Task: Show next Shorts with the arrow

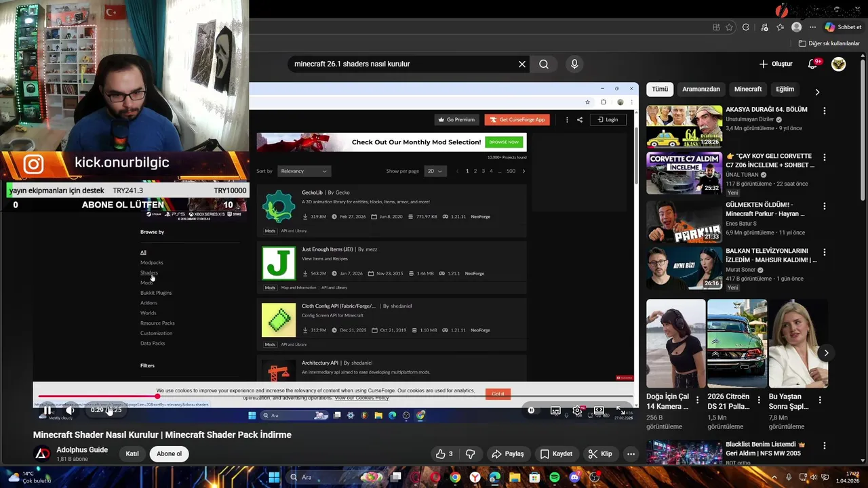Action: 826,353
